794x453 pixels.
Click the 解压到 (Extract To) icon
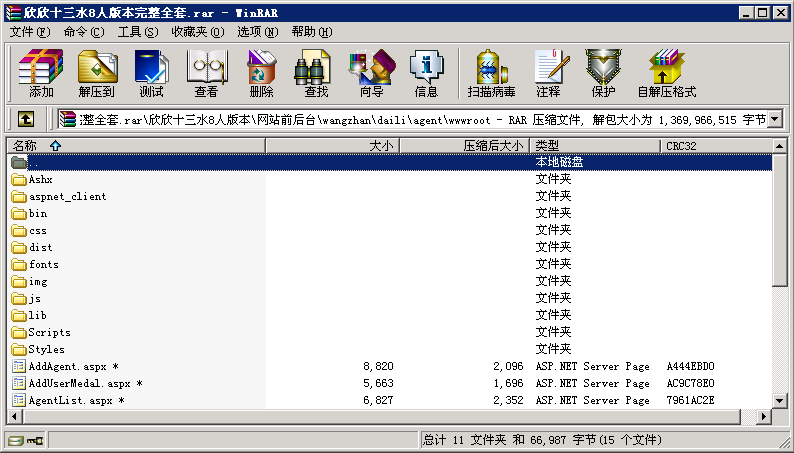[x=96, y=73]
